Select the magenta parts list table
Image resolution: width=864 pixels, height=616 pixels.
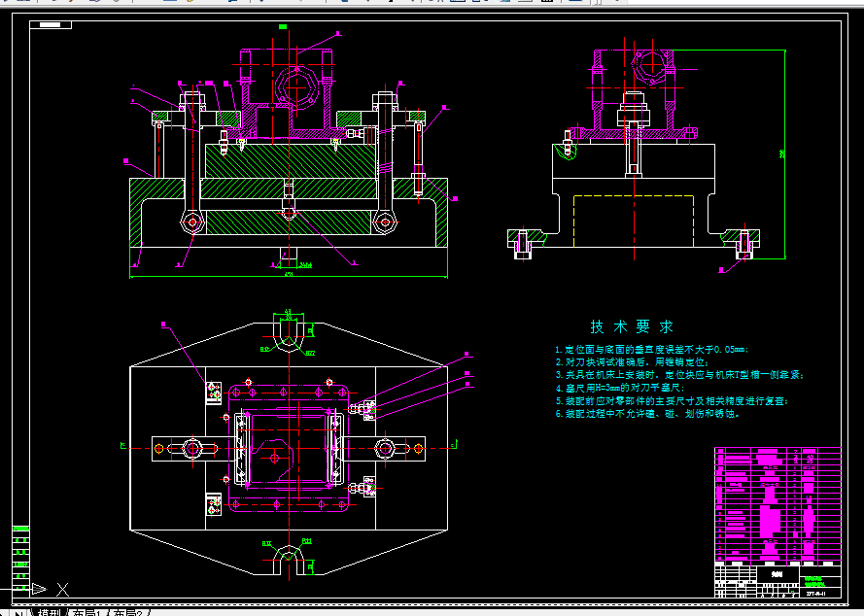pos(778,506)
